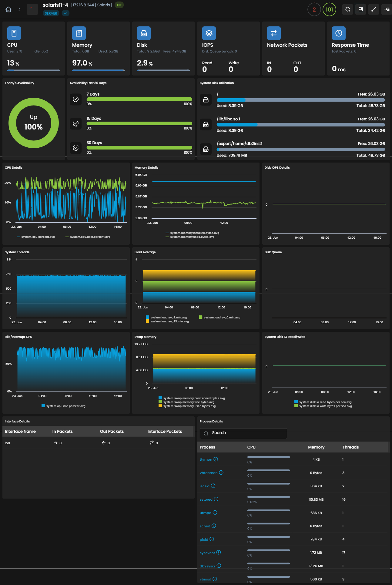Sort process table by CPU column
The height and width of the screenshot is (585, 392).
251,447
